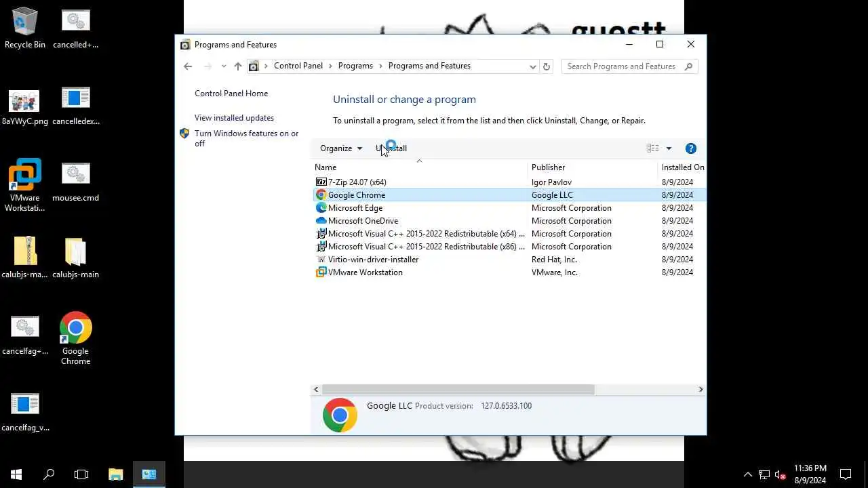Open the Windows Start menu

(16, 474)
